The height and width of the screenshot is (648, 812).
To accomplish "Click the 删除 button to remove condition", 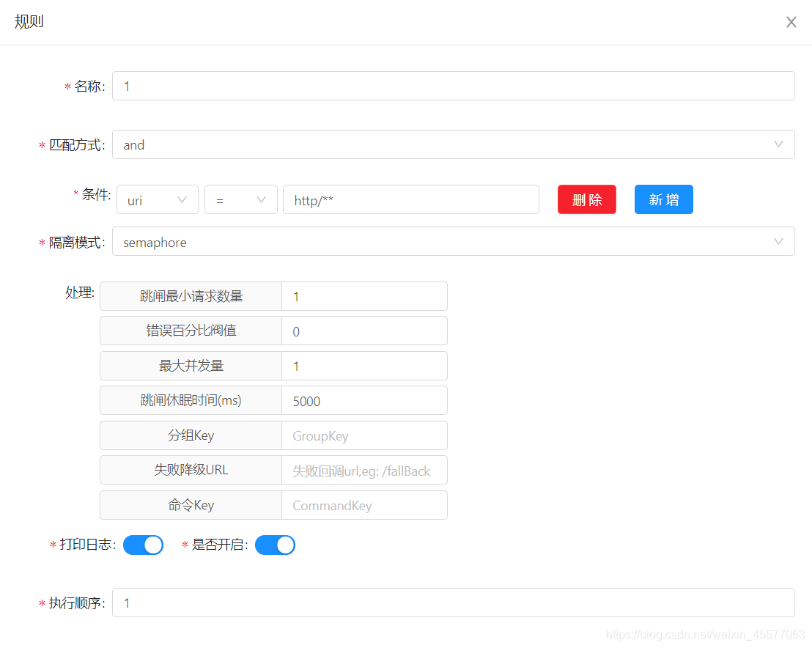I will (x=586, y=199).
